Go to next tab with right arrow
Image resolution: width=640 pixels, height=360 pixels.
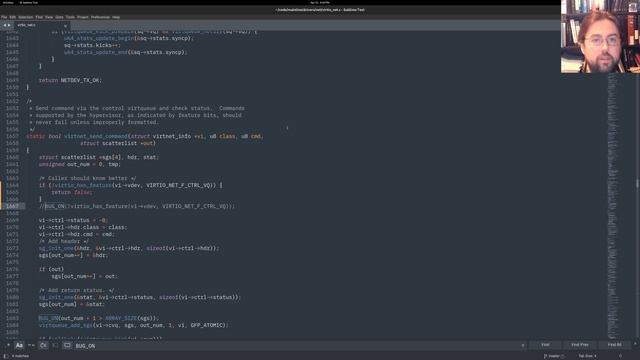coord(9,25)
